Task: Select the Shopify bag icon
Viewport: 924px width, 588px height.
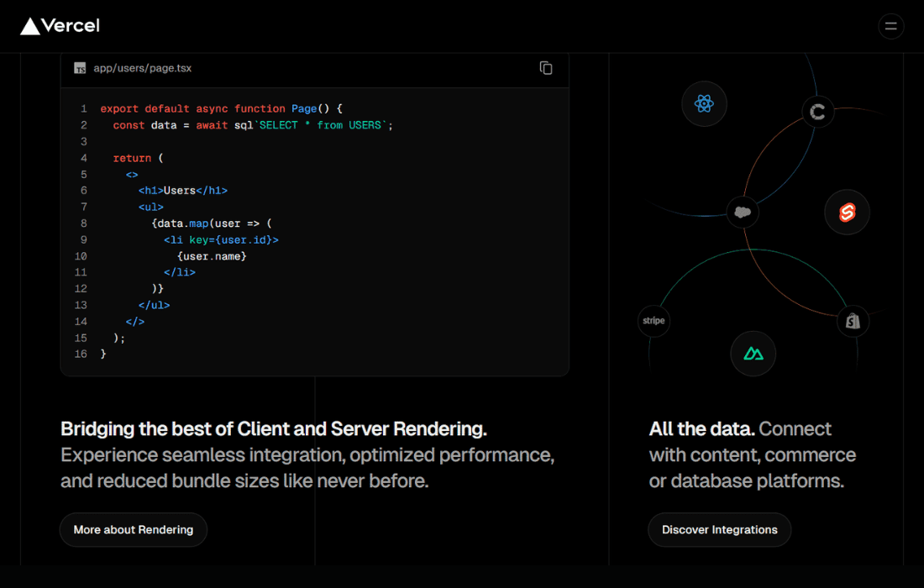Action: coord(853,321)
